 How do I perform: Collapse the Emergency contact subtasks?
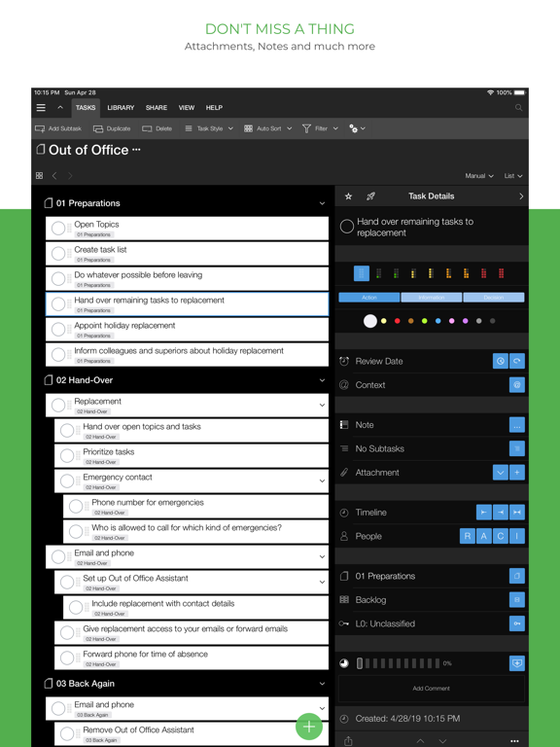(x=323, y=480)
